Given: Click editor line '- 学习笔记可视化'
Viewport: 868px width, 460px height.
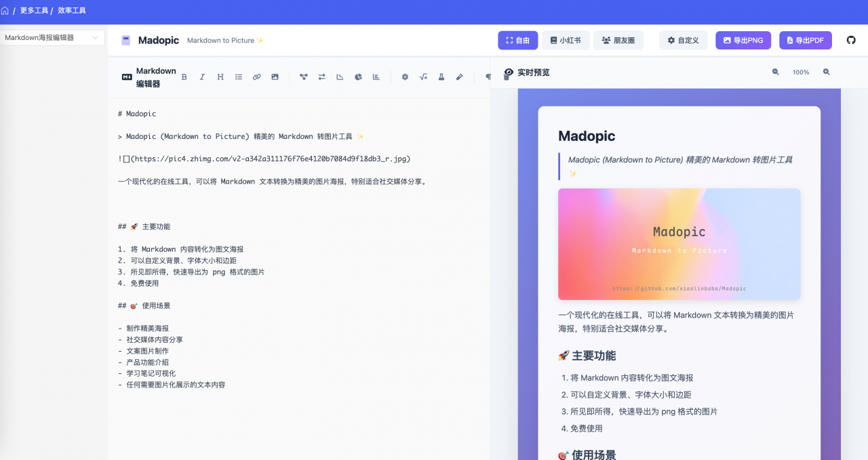Looking at the screenshot, I should click(146, 374).
